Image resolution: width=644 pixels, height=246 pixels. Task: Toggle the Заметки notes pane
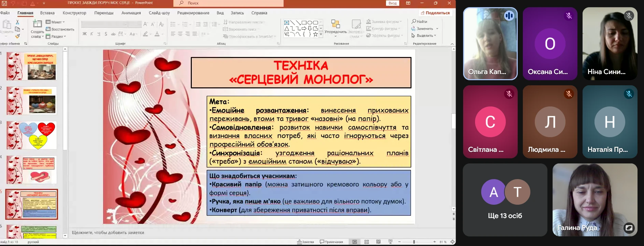point(305,242)
